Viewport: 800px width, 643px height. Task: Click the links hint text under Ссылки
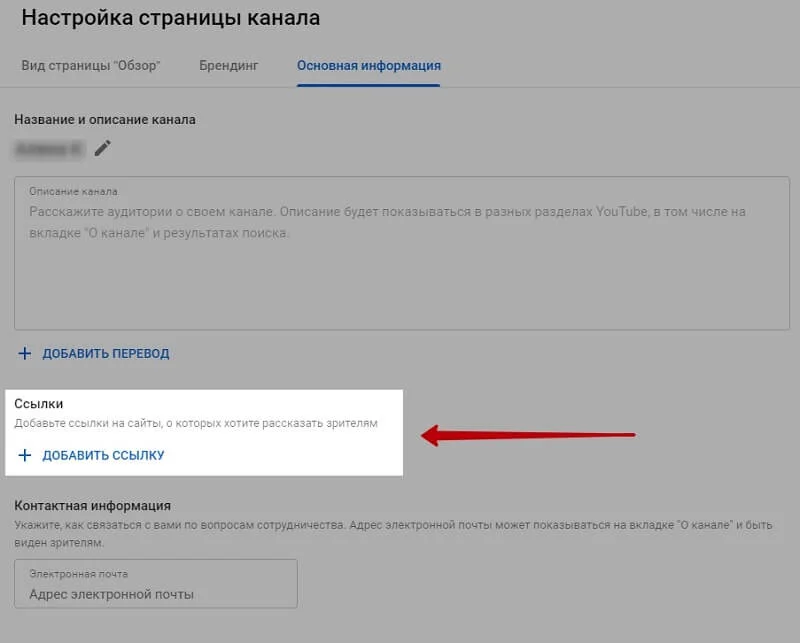click(196, 424)
